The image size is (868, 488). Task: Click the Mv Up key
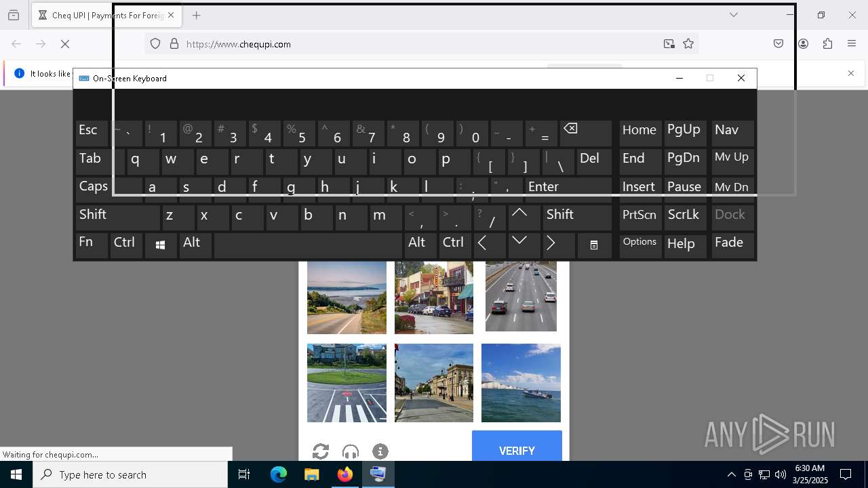pyautogui.click(x=732, y=161)
